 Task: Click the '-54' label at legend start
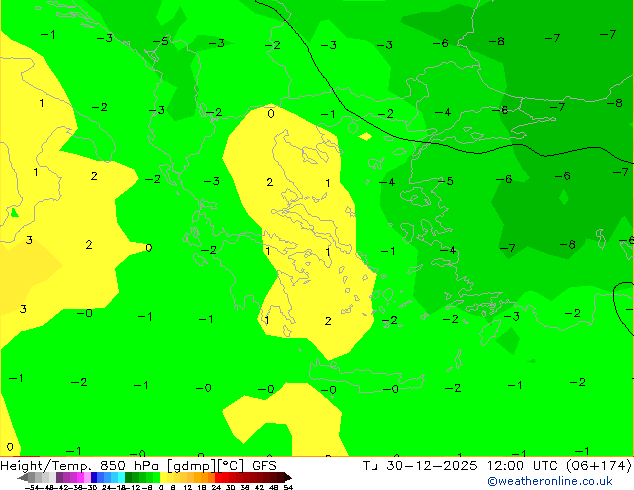click(32, 487)
